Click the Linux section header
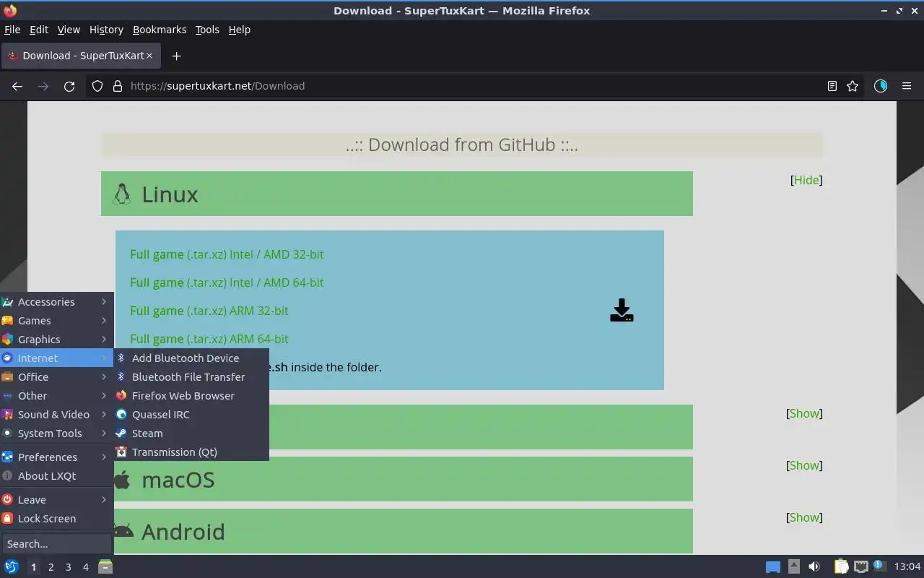The width and height of the screenshot is (924, 578). tap(397, 194)
